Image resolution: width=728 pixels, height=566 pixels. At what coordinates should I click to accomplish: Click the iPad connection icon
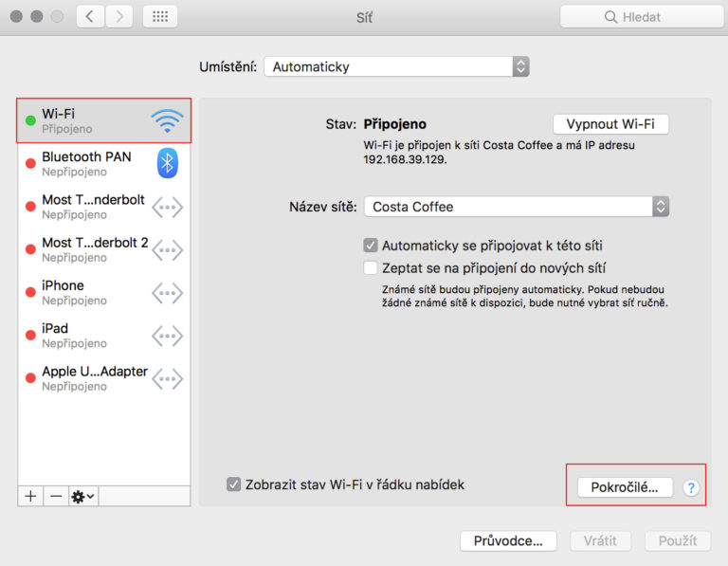(x=168, y=336)
